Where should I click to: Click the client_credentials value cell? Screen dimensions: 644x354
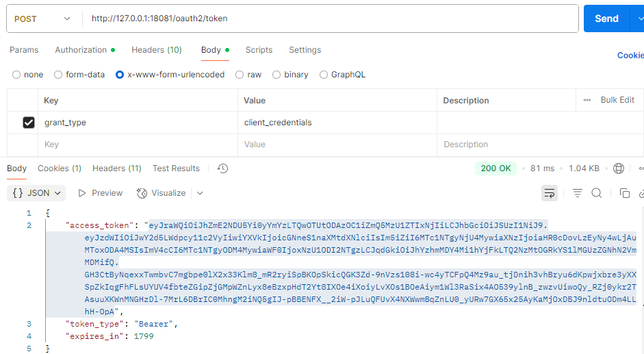[337, 123]
